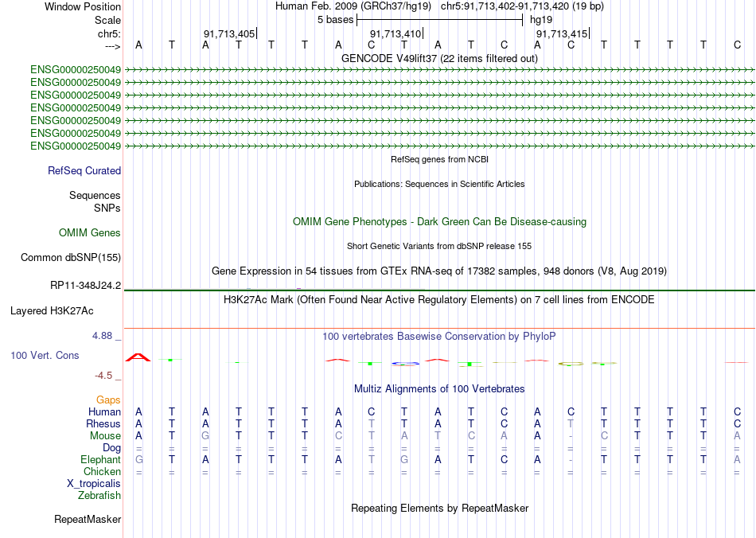Image resolution: width=756 pixels, height=538 pixels.
Task: Select the Rhesus alignment row label
Action: 103,423
